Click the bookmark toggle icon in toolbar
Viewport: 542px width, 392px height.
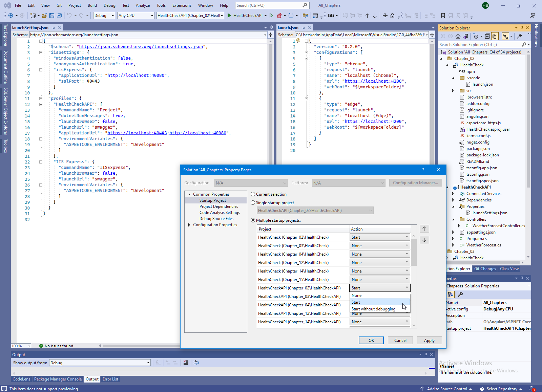point(443,16)
